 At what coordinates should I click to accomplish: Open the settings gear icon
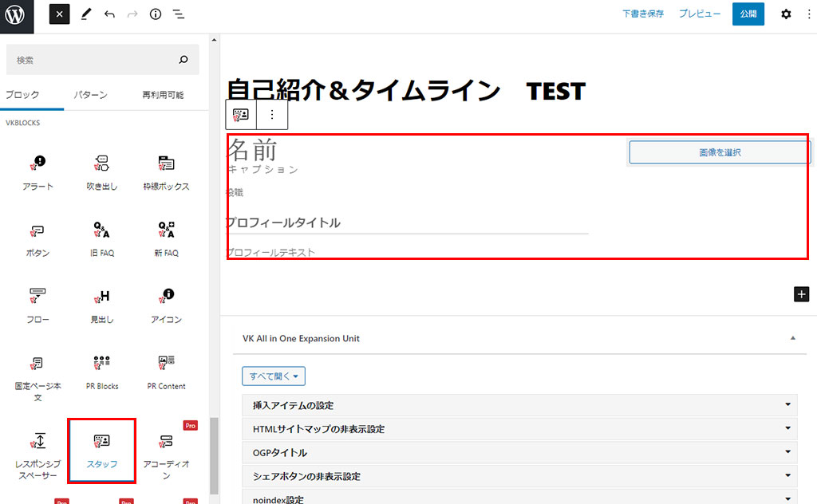(x=786, y=14)
